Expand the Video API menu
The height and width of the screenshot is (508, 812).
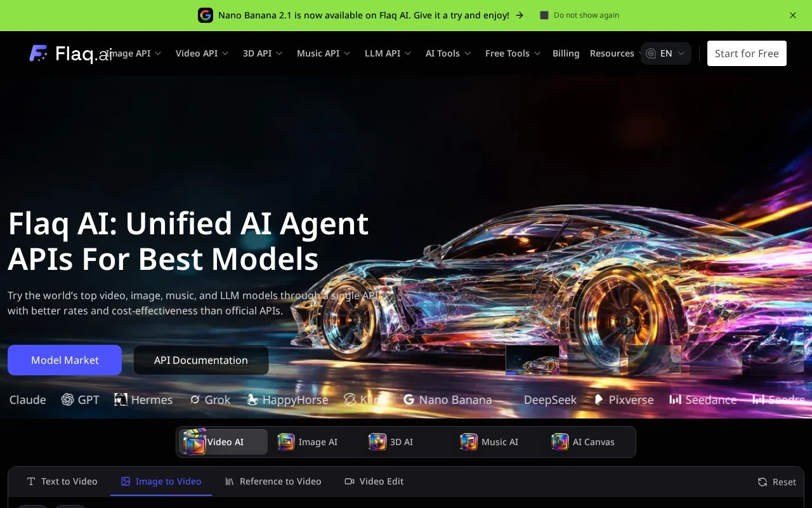click(202, 53)
